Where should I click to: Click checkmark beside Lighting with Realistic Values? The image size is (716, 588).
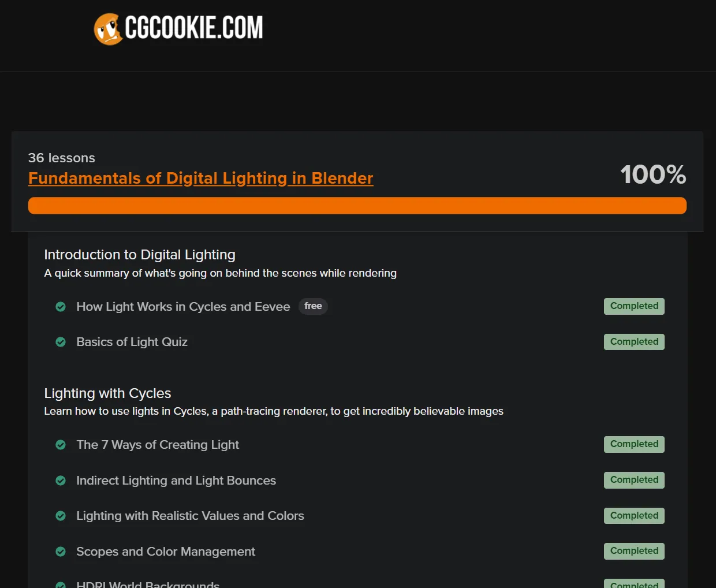click(61, 516)
